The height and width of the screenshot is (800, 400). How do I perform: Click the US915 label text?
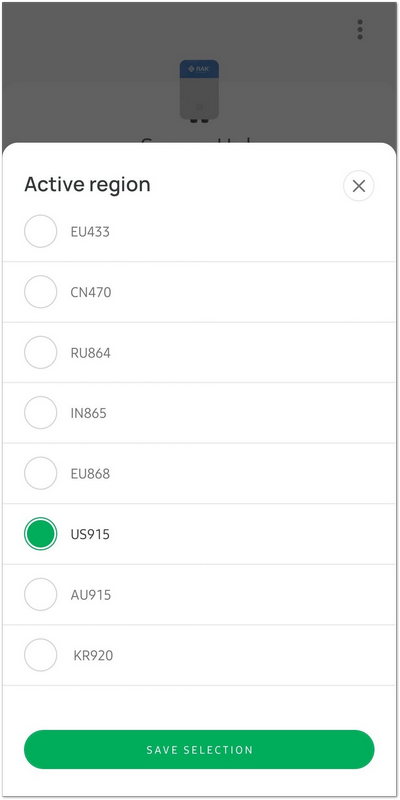90,535
